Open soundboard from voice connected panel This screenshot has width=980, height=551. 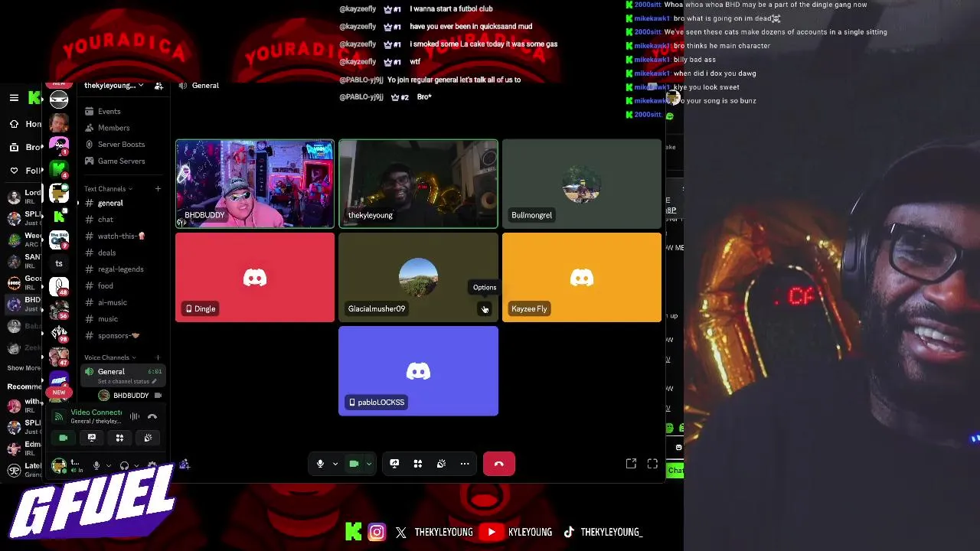click(148, 438)
